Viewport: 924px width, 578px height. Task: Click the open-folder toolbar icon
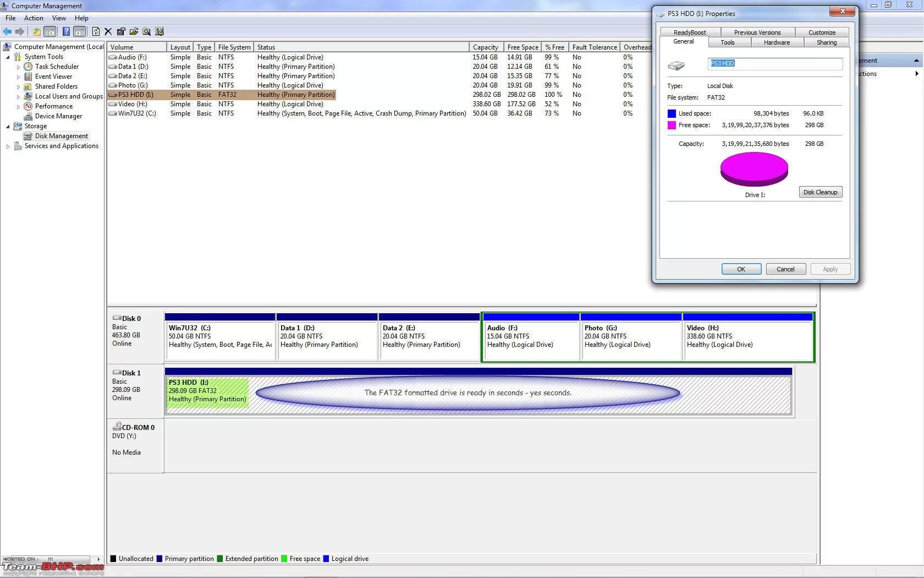[x=134, y=32]
